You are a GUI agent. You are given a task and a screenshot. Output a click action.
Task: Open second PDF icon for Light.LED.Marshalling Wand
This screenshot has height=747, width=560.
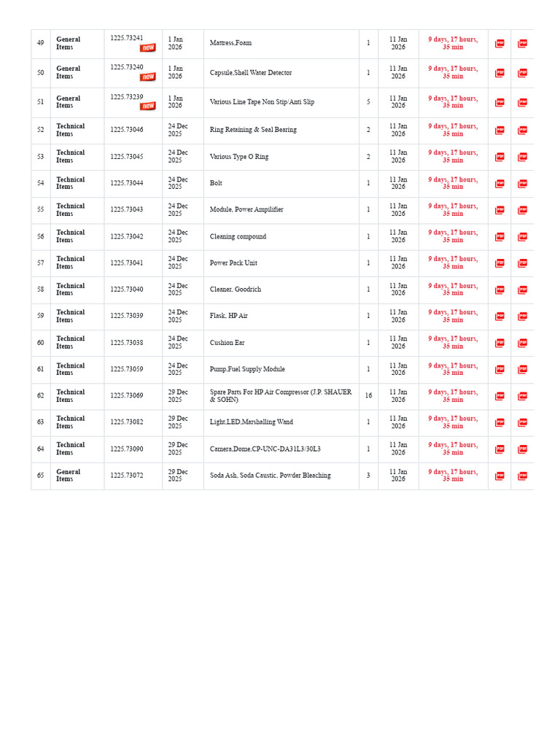click(522, 422)
